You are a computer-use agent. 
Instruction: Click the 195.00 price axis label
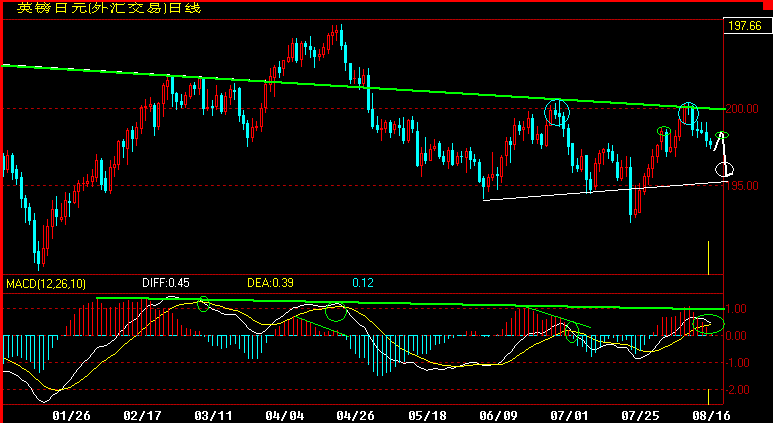pos(743,185)
